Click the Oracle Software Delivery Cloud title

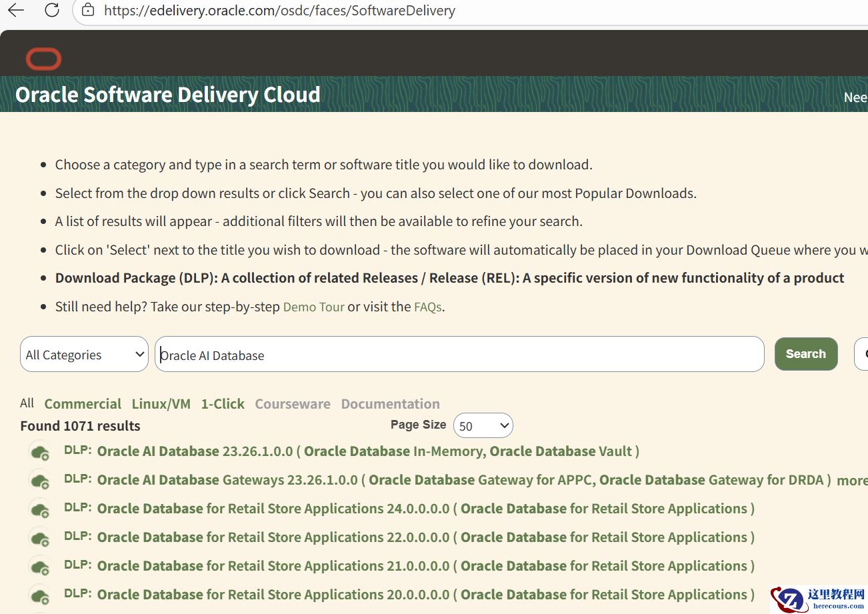point(168,95)
